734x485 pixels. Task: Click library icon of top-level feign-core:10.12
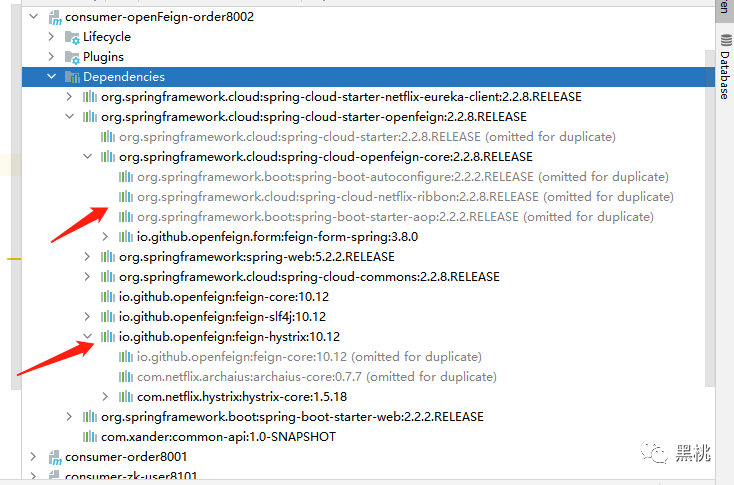[x=108, y=297]
